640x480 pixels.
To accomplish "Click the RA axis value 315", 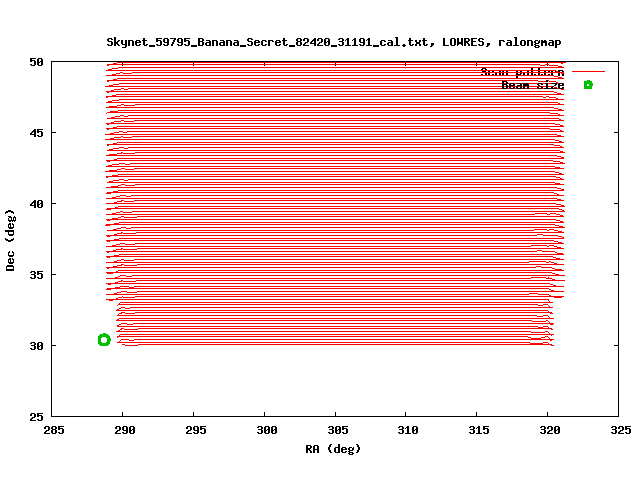I will click(479, 430).
